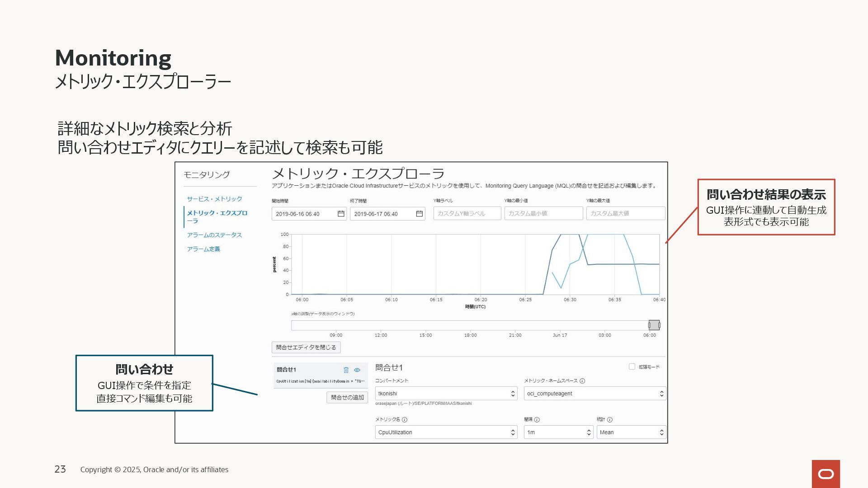Open the oci_computeagent namespace dropdown
The image size is (868, 488).
coord(595,394)
